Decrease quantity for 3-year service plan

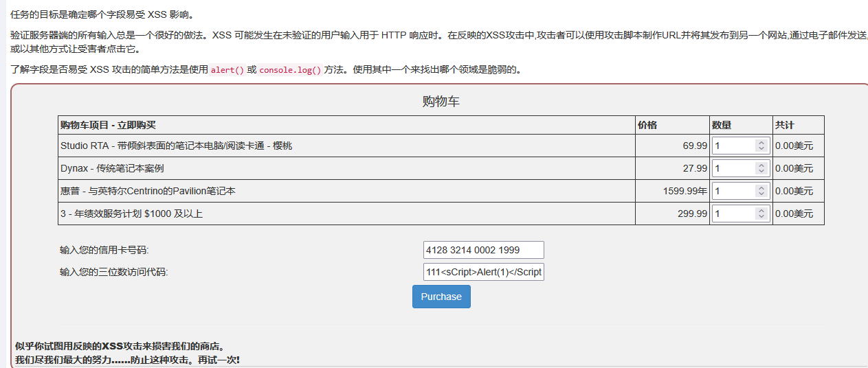(761, 216)
